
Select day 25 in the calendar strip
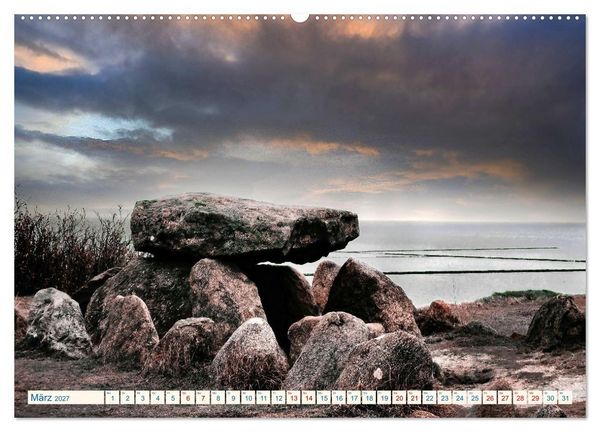pyautogui.click(x=475, y=397)
